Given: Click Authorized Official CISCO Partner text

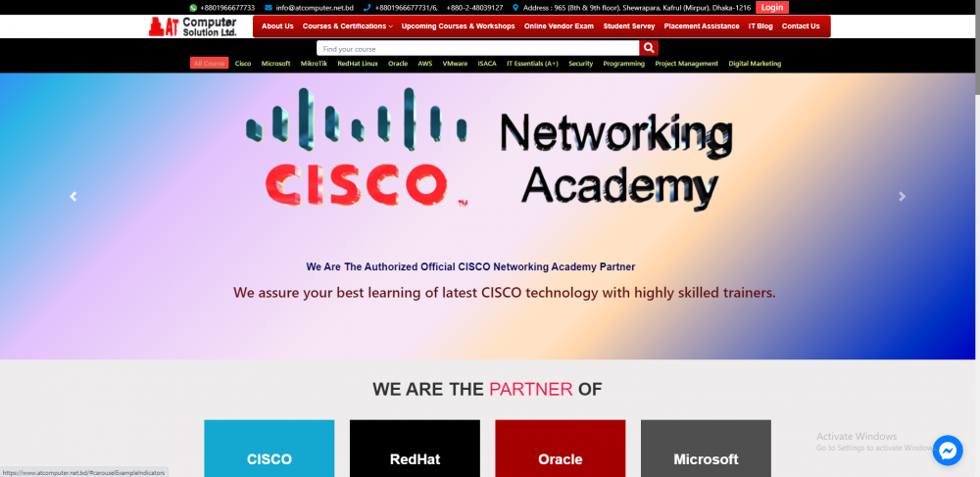Looking at the screenshot, I should 470,266.
